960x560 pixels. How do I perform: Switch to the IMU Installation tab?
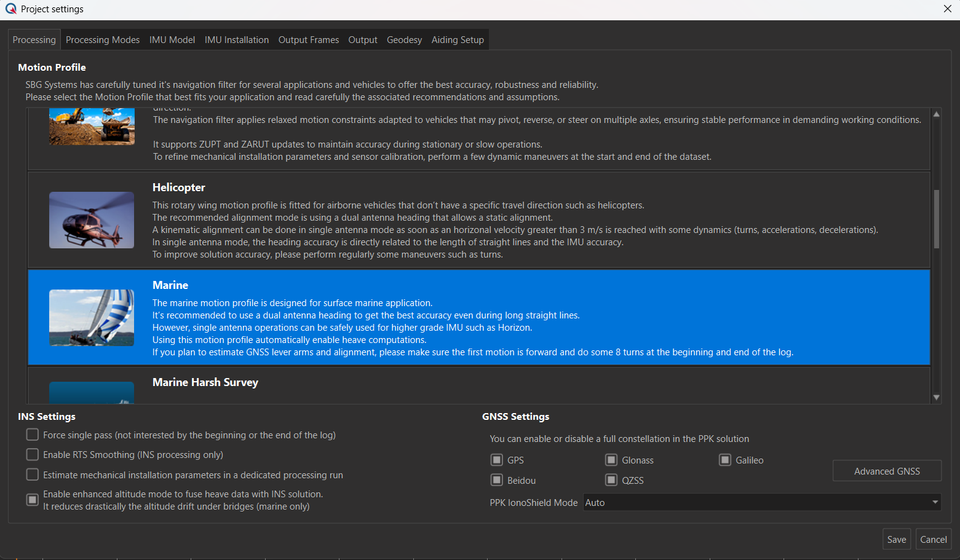point(237,40)
